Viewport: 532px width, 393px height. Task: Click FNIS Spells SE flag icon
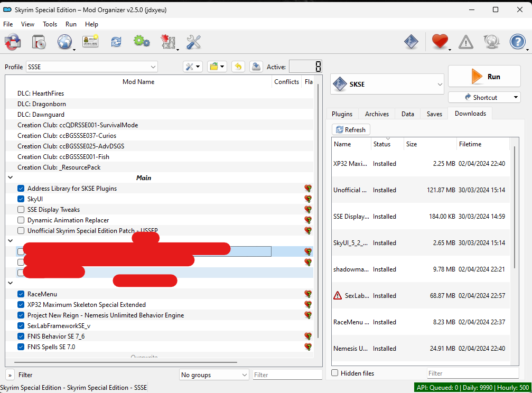point(308,347)
